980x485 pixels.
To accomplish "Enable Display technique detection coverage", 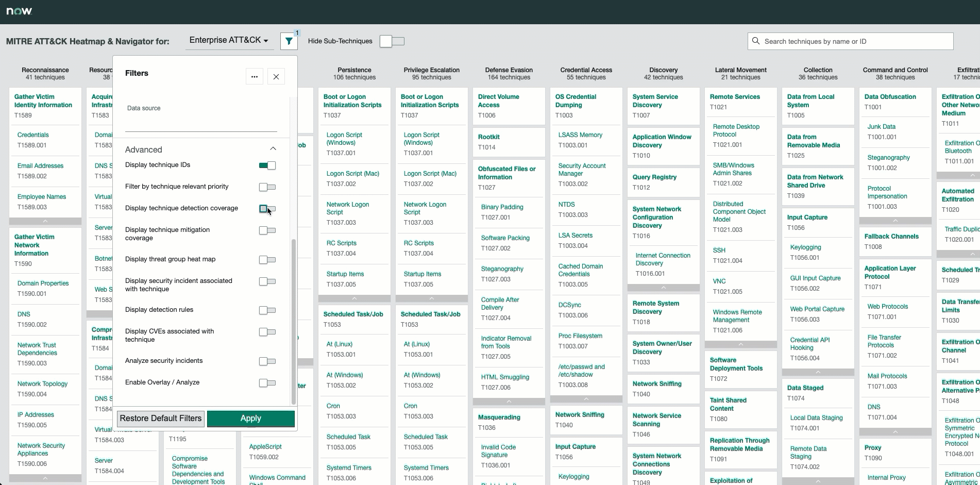I will tap(267, 209).
